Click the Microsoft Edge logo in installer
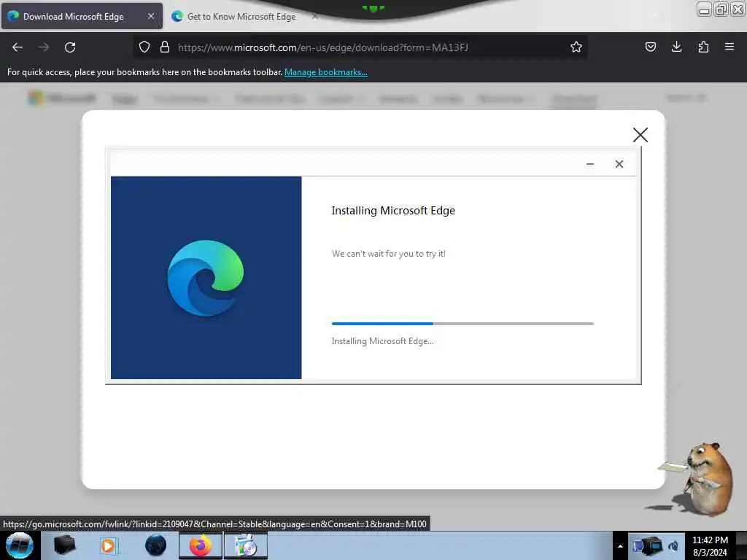Viewport: 747px width, 560px height. (x=206, y=278)
